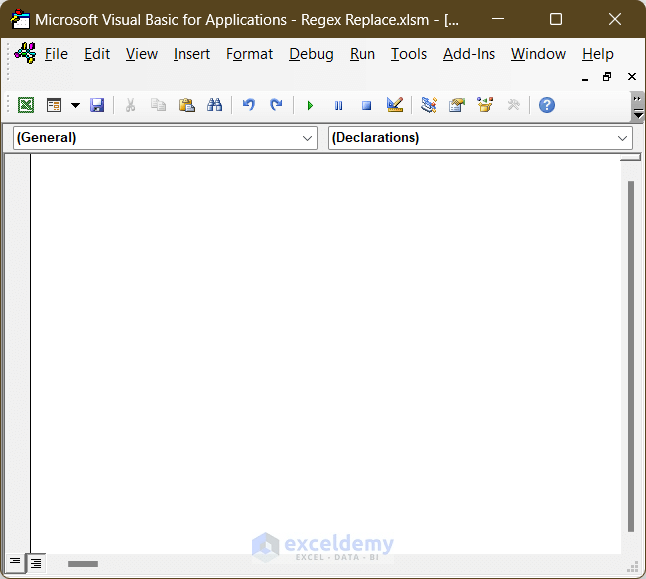Toggle Design Mode icon

click(x=395, y=105)
